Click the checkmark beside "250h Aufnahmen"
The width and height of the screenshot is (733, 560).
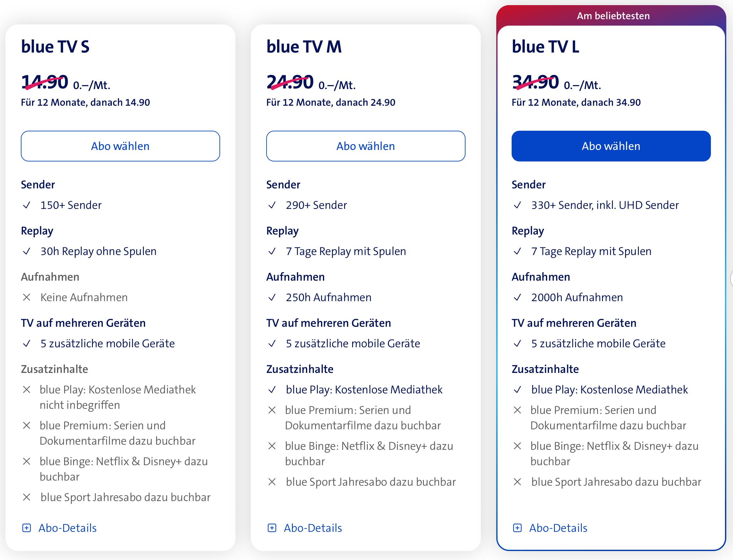pos(272,297)
